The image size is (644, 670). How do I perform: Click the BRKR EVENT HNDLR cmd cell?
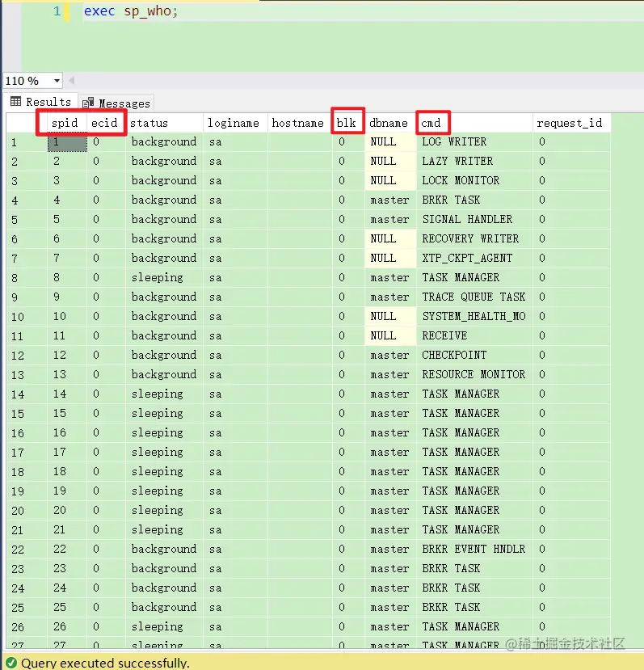coord(474,549)
